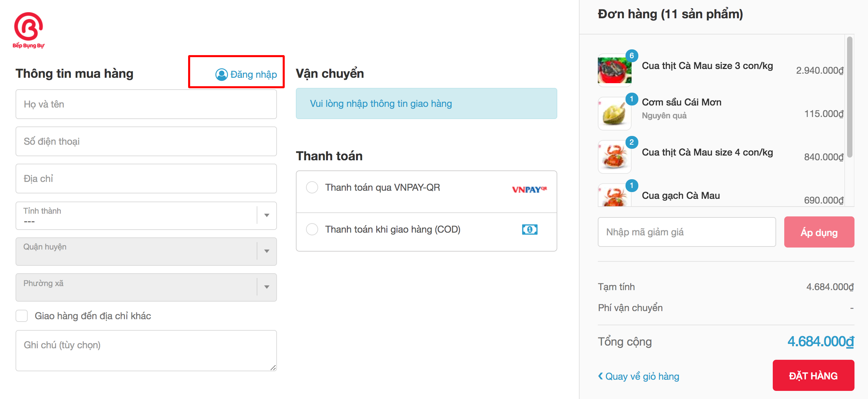Click the COD cash money icon
868x399 pixels.
tap(530, 230)
